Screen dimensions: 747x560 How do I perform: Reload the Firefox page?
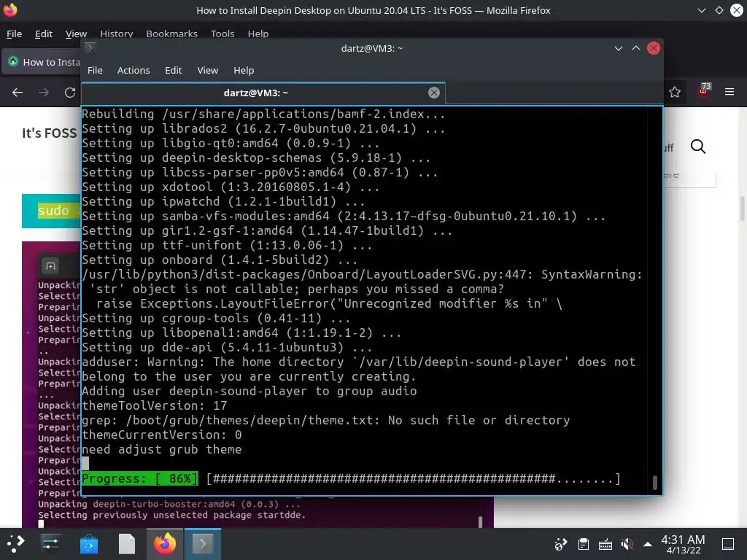coord(70,93)
